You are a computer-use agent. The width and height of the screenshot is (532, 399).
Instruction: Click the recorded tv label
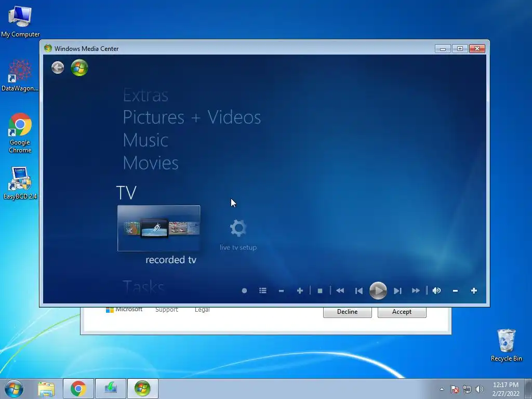coord(171,260)
